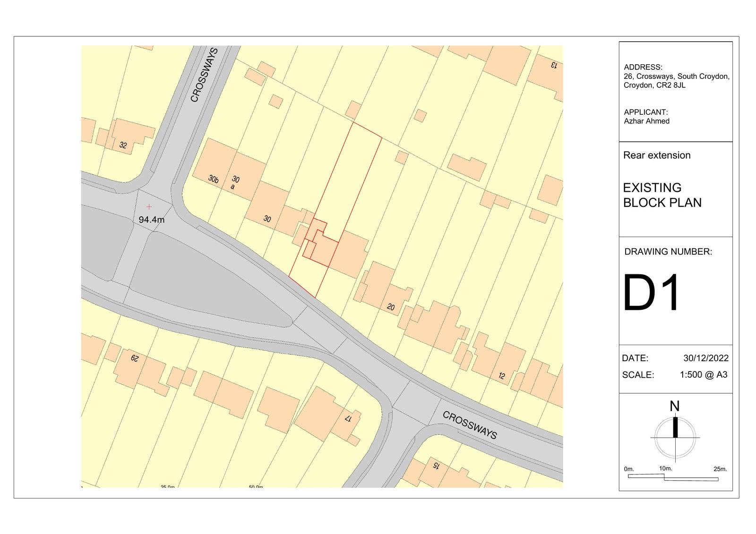
Task: Click the Rear extension description text
Action: pyautogui.click(x=656, y=155)
